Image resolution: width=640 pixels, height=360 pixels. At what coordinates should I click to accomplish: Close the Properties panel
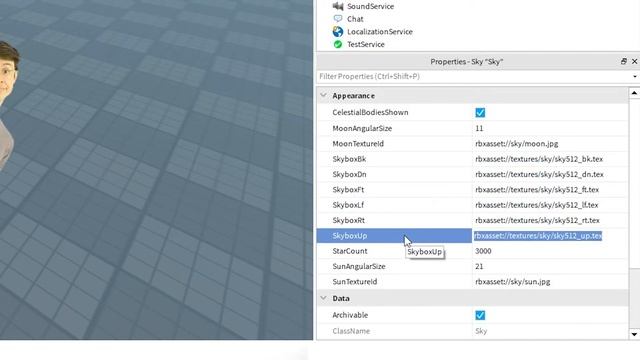coord(634,61)
